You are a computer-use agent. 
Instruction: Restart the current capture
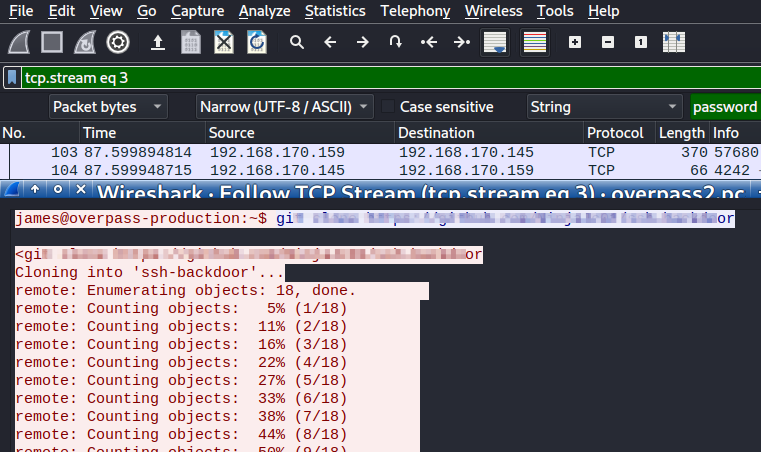(85, 42)
